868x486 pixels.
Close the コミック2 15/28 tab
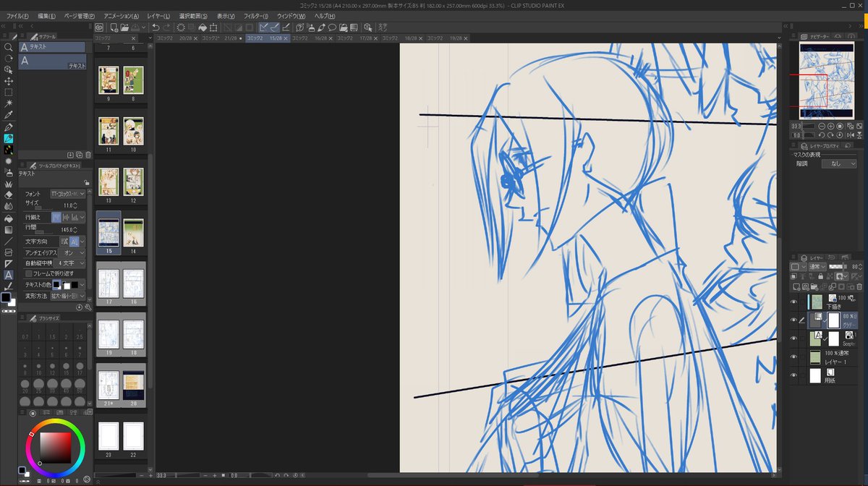pyautogui.click(x=286, y=38)
